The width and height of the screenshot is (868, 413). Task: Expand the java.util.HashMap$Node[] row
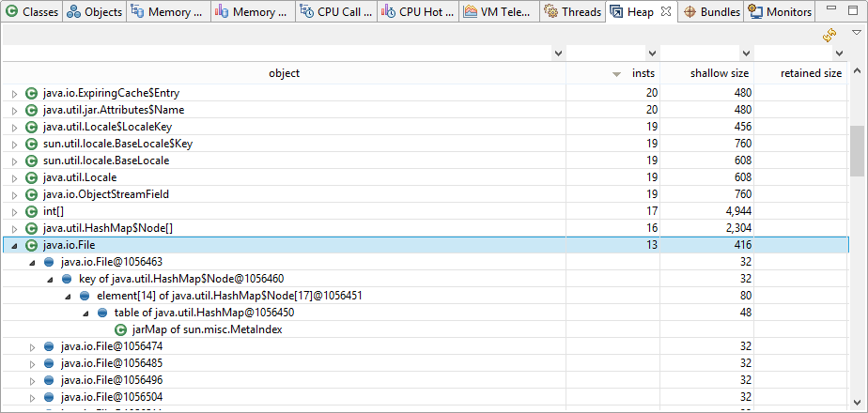(x=13, y=228)
